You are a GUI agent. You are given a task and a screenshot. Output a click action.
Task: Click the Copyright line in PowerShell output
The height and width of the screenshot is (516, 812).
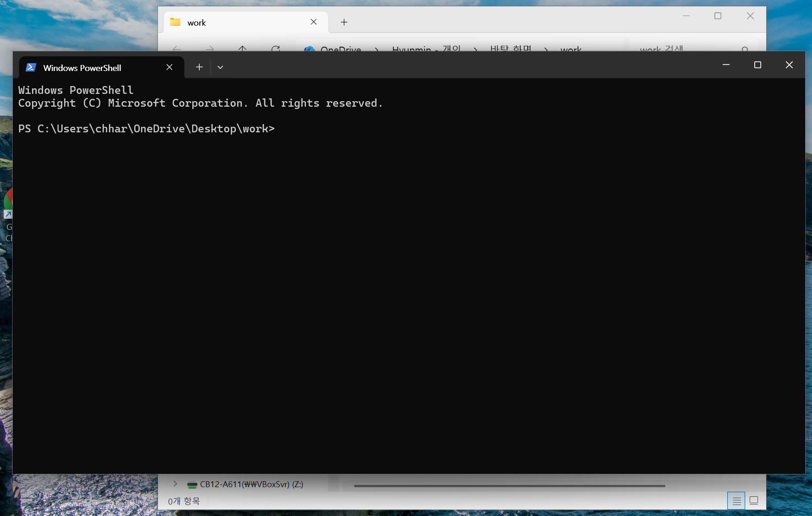[x=200, y=103]
